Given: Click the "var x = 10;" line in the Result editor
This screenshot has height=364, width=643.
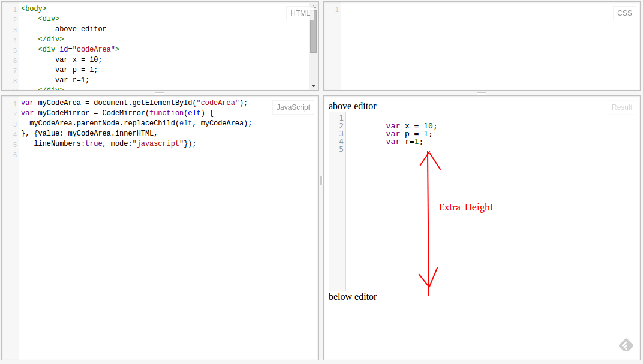Looking at the screenshot, I should (412, 127).
